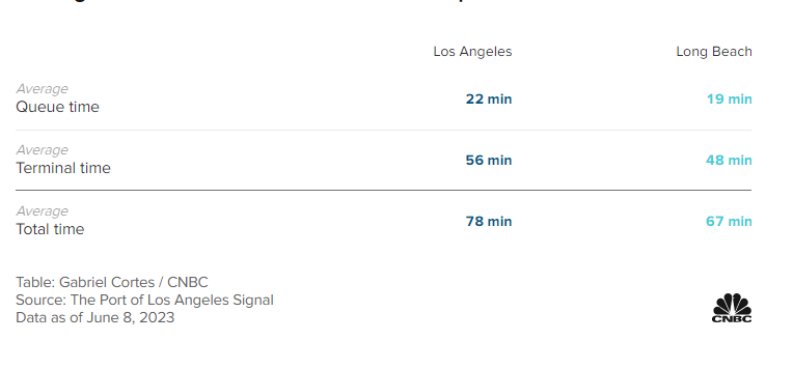Screen dimensions: 794x370
Task: Click the Terminal time row label
Action: (63, 168)
